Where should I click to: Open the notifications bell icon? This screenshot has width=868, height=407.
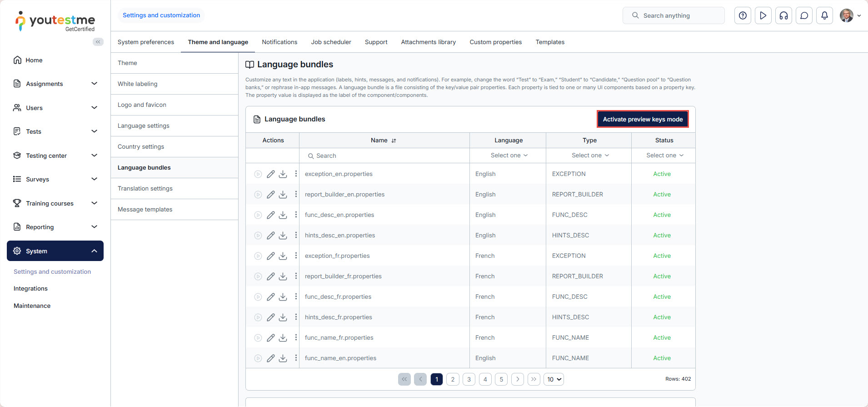[824, 15]
